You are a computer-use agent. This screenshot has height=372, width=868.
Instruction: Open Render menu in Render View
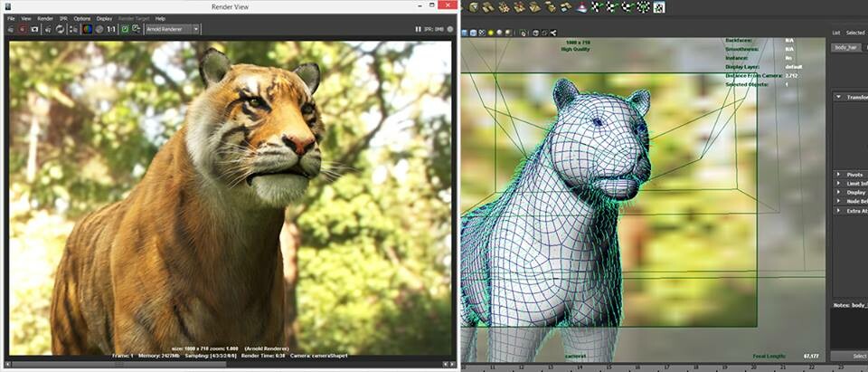click(45, 18)
